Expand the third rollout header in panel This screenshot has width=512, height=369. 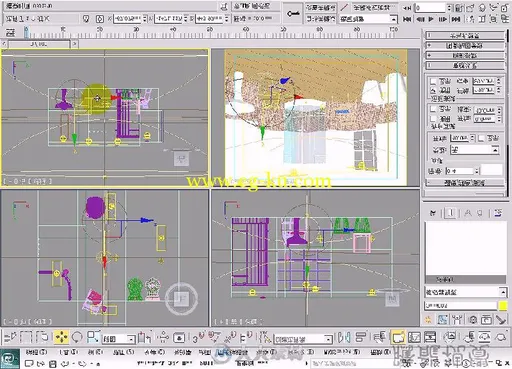point(465,55)
